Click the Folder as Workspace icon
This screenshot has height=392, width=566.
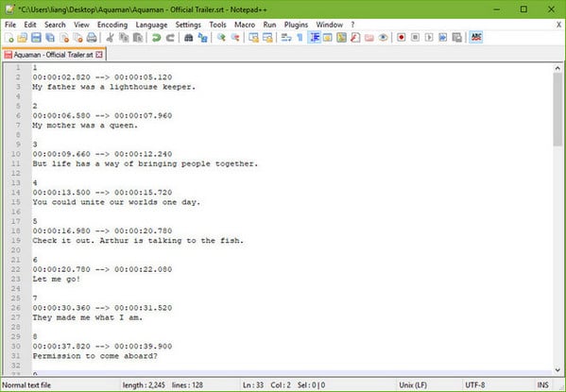click(x=369, y=38)
